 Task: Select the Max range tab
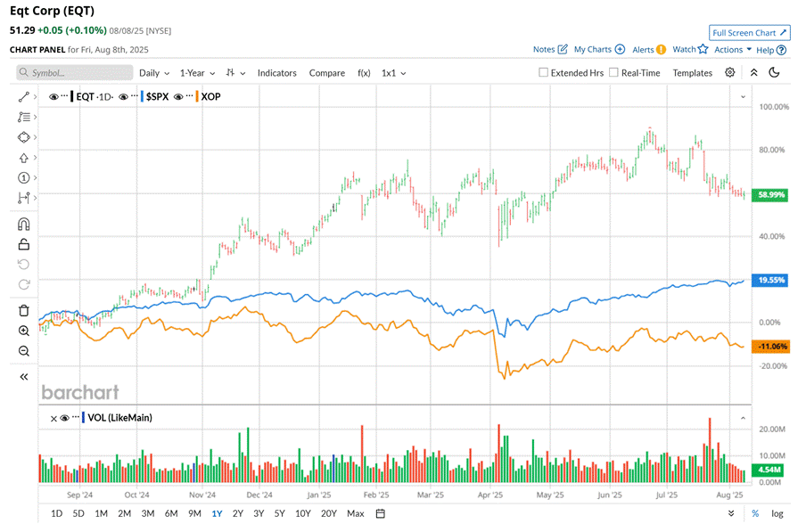point(355,513)
